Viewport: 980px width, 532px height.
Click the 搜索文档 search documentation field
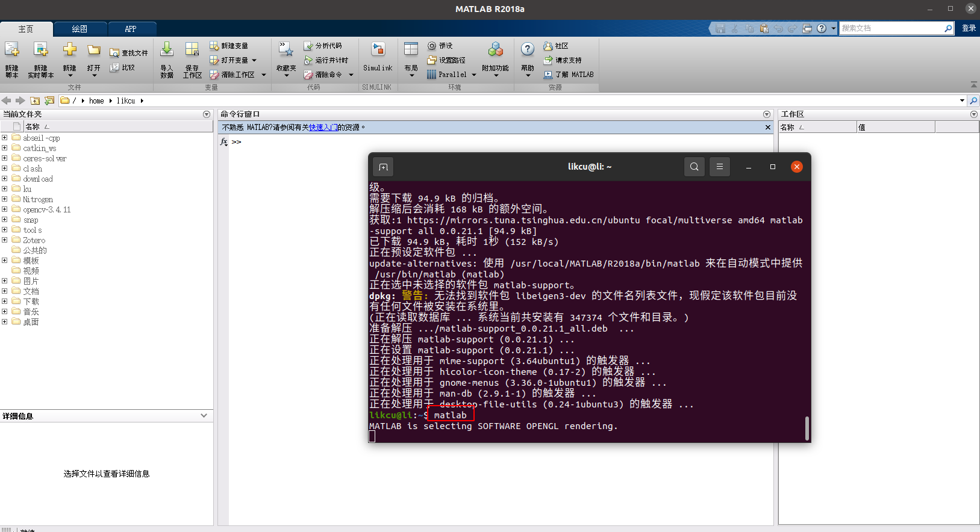892,28
